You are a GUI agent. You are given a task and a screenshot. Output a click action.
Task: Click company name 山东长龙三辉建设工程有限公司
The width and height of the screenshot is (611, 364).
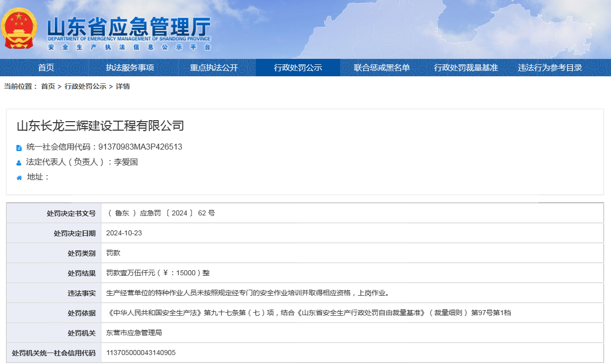(x=100, y=126)
